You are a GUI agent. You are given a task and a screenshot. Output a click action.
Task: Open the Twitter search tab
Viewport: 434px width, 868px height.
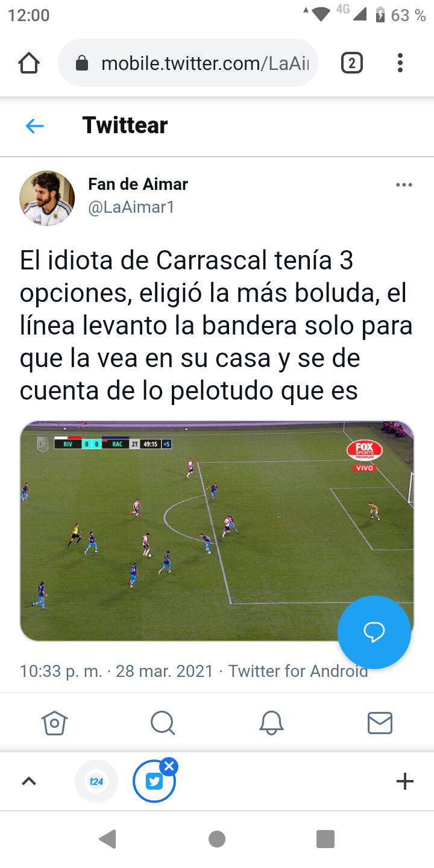(x=163, y=722)
